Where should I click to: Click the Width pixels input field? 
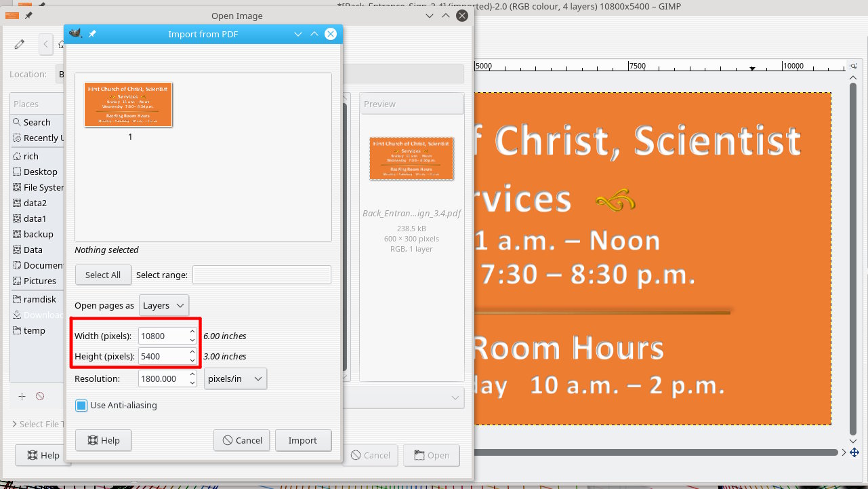(x=163, y=336)
